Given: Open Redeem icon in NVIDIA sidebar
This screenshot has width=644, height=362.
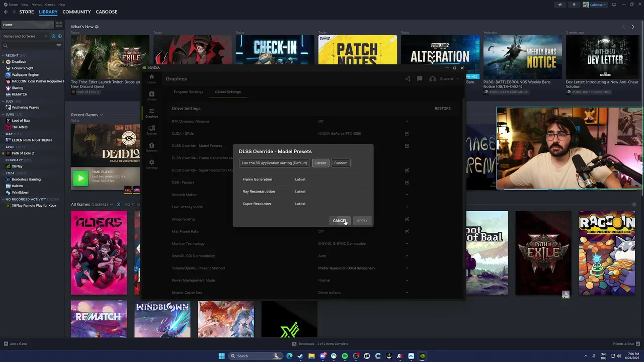Looking at the screenshot, I should click(151, 147).
